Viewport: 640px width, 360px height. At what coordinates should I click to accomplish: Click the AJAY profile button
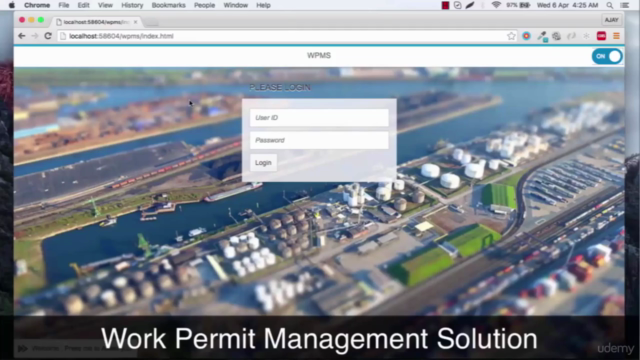coord(611,20)
